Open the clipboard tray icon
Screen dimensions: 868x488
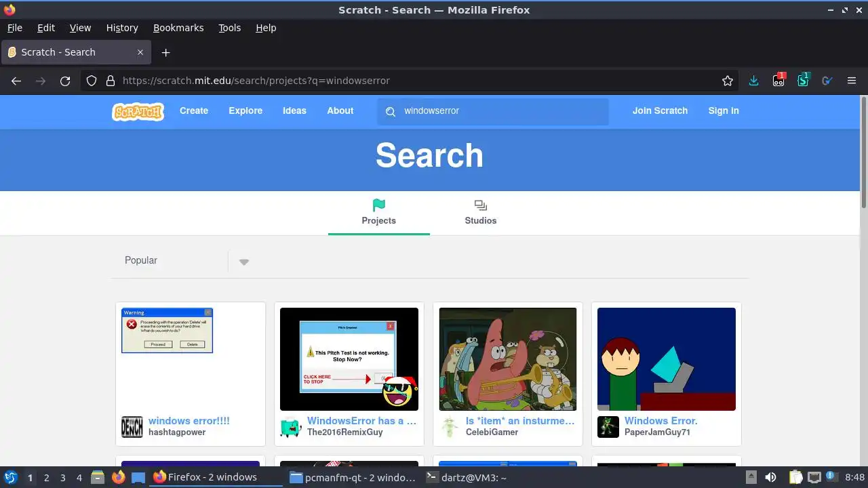point(795,477)
